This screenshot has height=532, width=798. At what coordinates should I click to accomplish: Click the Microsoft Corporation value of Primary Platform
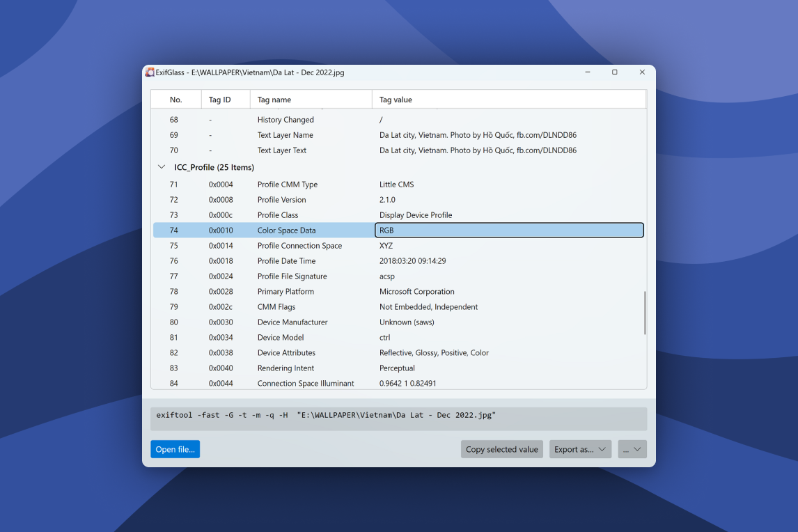416,292
